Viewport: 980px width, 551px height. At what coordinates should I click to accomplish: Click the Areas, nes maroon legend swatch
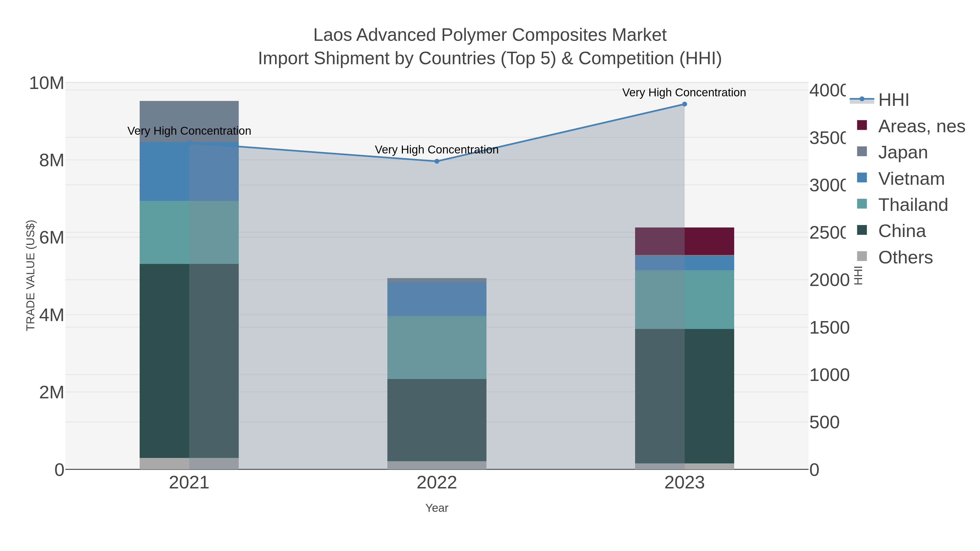[862, 125]
